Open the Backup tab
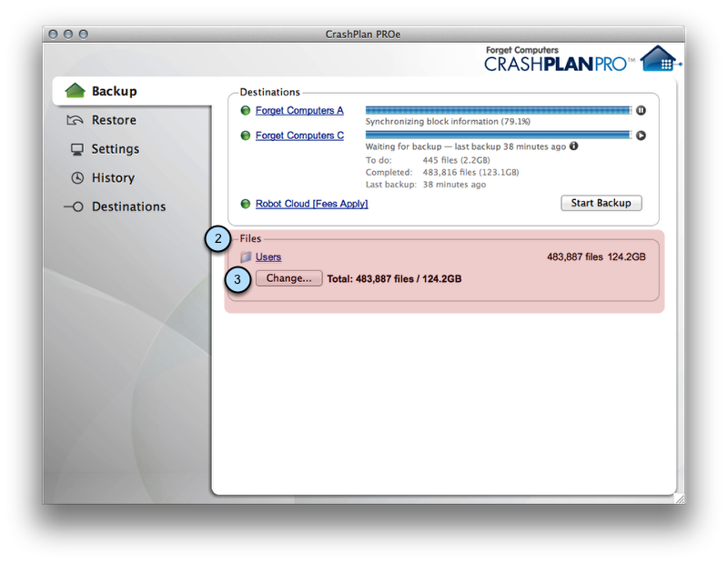 click(x=132, y=91)
